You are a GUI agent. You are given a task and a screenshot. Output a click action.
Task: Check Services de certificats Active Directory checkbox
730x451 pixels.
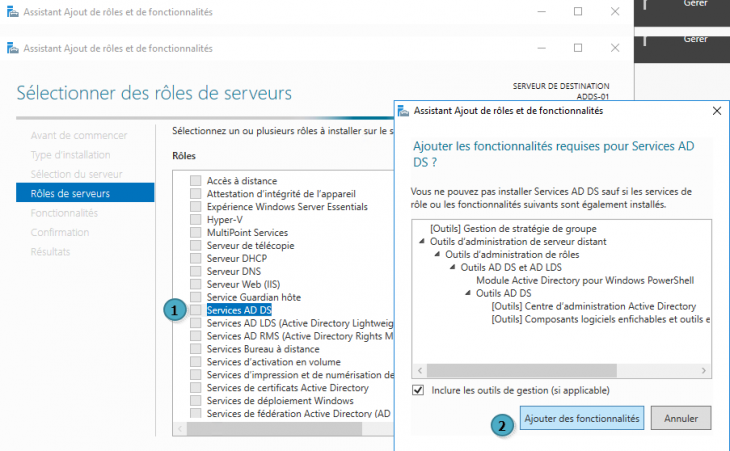click(196, 388)
